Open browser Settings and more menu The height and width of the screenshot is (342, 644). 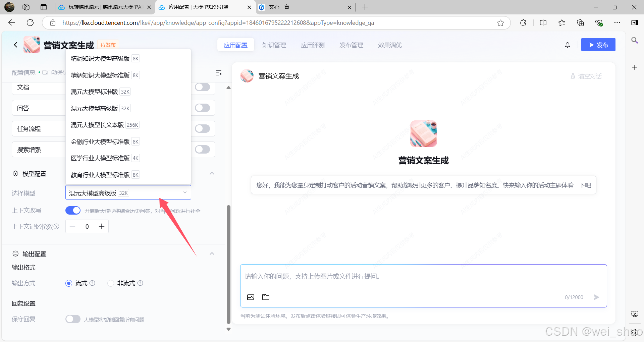617,23
